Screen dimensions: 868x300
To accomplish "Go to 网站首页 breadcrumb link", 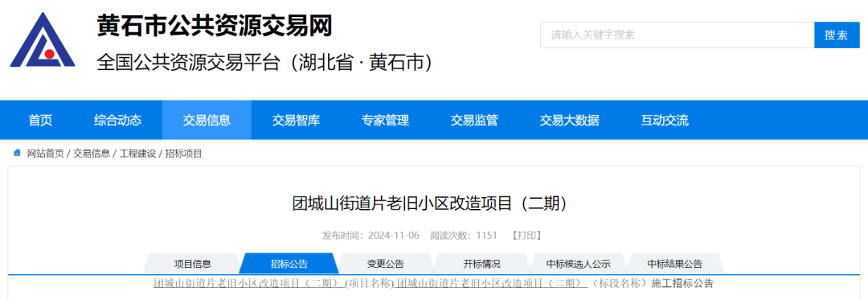I will pyautogui.click(x=45, y=154).
